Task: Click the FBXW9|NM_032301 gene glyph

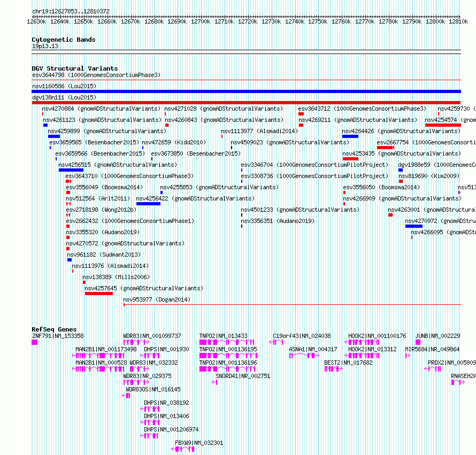Action: (183, 449)
